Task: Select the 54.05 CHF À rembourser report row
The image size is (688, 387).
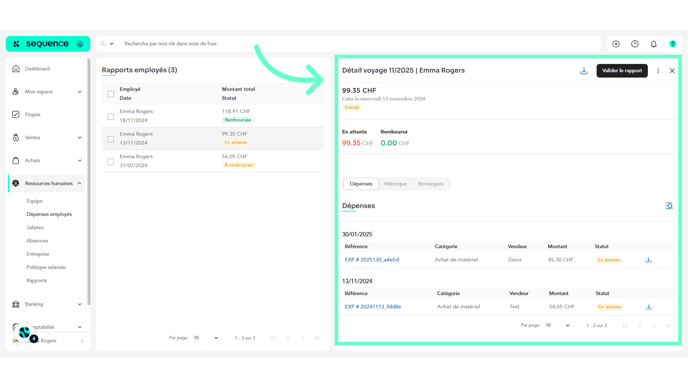Action: click(x=213, y=161)
